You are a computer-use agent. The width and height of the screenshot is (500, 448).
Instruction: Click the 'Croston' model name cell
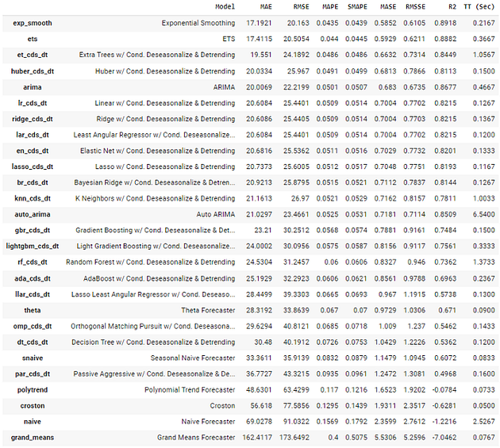click(222, 406)
